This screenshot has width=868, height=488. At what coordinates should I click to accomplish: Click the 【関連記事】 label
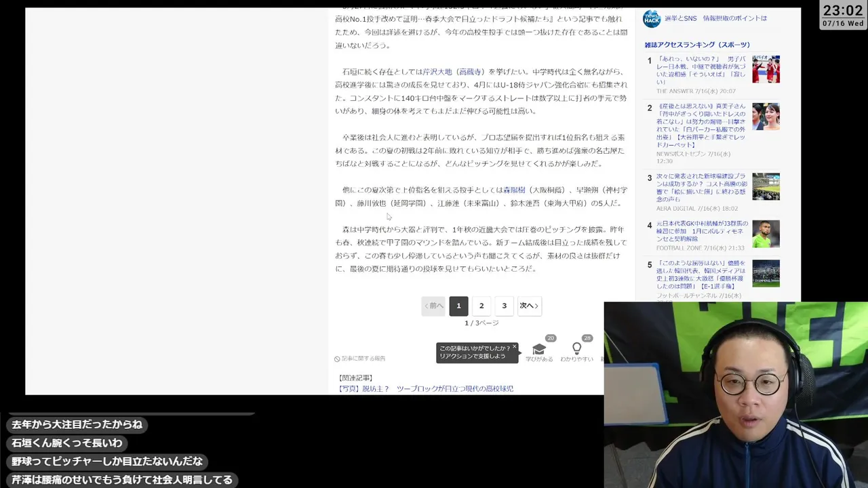(x=355, y=378)
